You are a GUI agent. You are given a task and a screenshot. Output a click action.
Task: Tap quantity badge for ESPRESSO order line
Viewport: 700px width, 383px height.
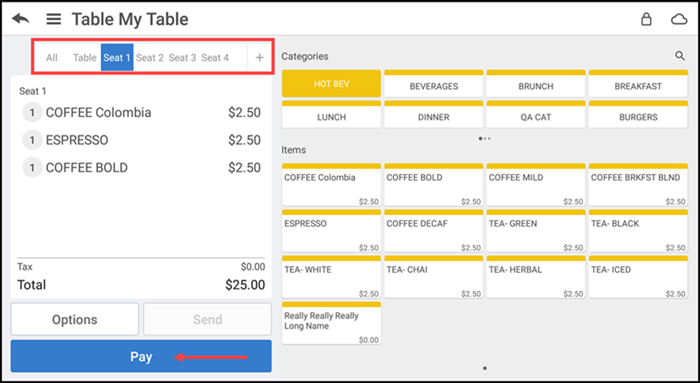pos(32,140)
